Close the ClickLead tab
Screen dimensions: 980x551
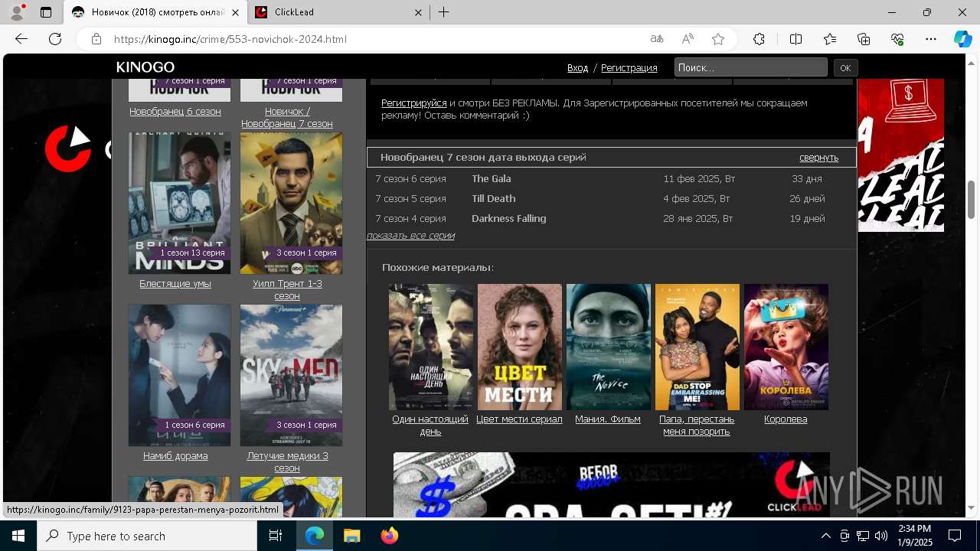pos(418,12)
